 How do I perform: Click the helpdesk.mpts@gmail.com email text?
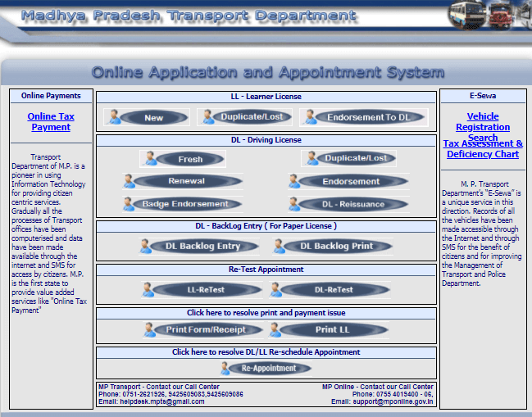(x=162, y=401)
